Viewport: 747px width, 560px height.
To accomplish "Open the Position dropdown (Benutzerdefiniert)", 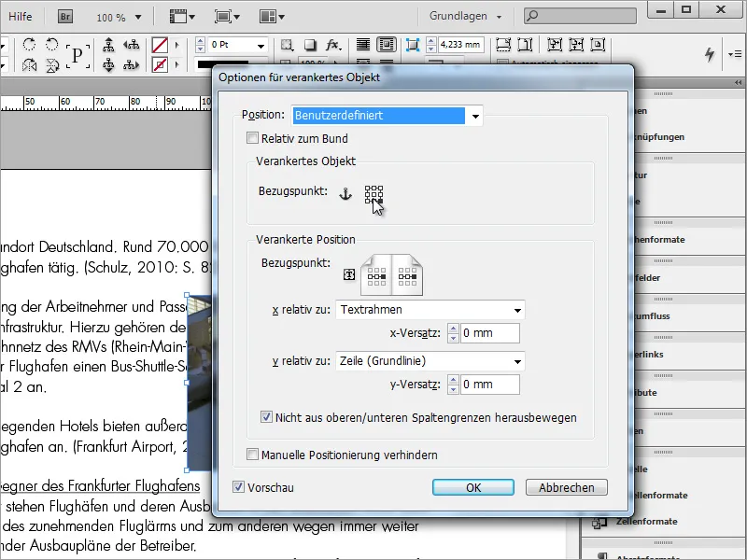I will pos(388,116).
